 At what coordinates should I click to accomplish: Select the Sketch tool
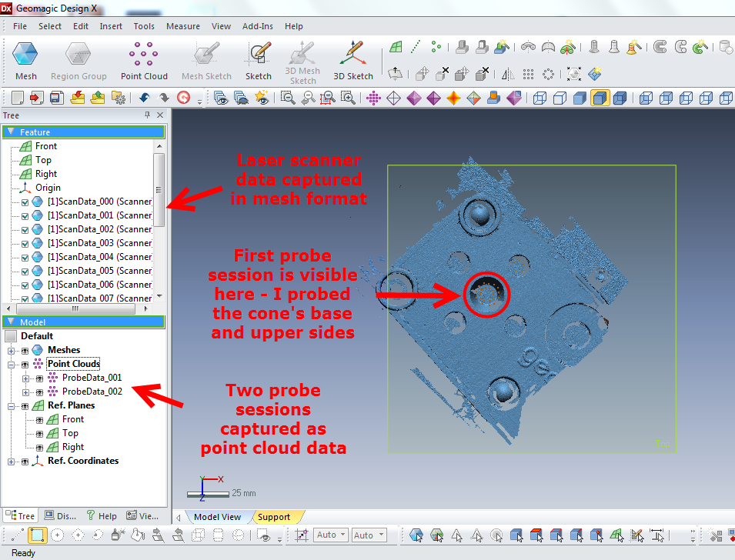point(258,58)
